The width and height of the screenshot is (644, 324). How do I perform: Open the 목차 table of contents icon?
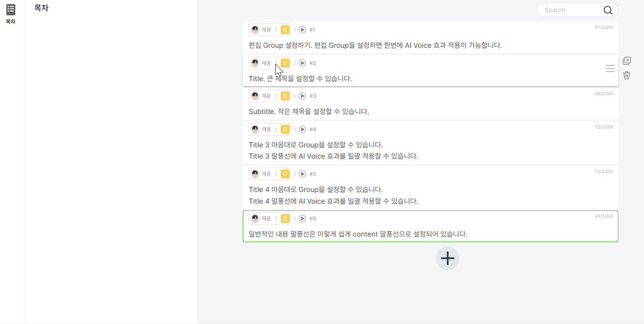pyautogui.click(x=11, y=9)
